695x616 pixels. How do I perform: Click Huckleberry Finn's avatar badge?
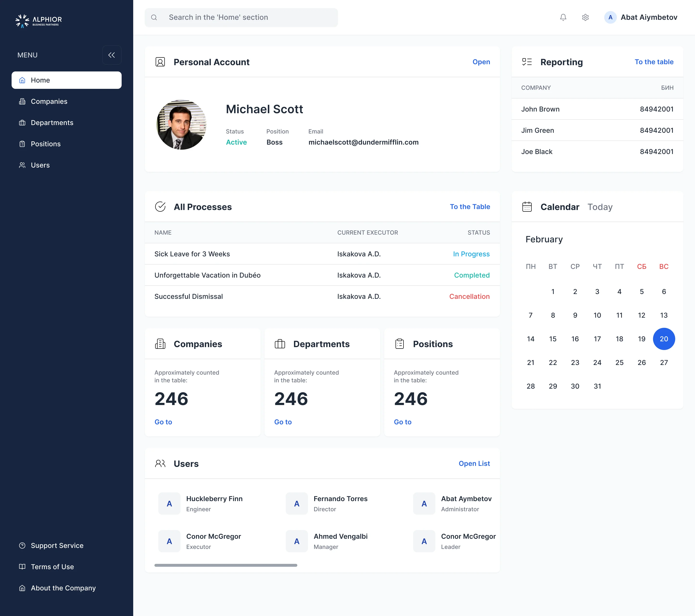pos(169,504)
